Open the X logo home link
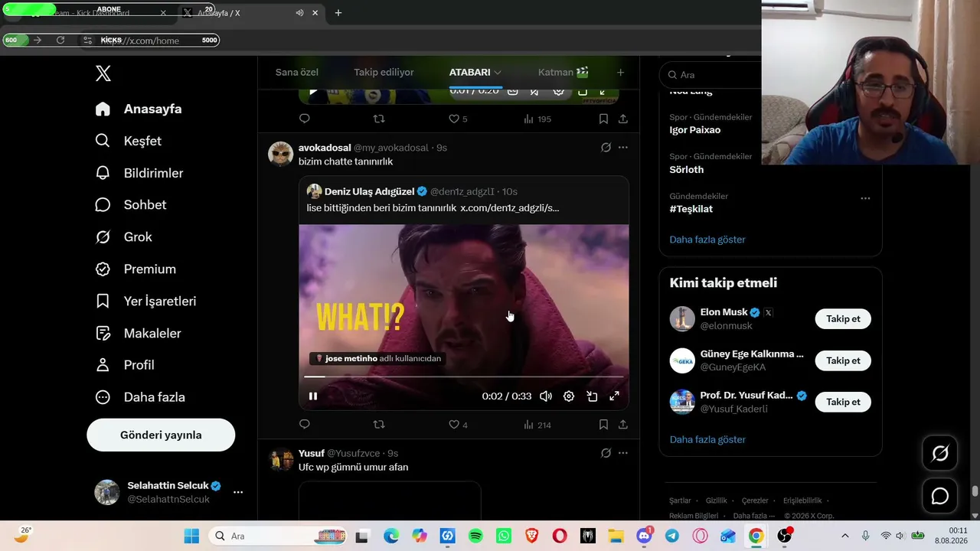980x551 pixels. 103,73
